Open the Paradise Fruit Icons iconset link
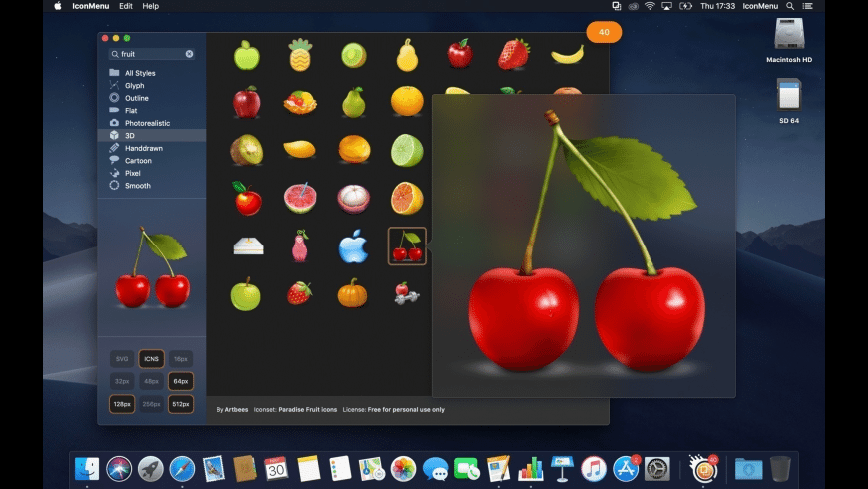Image resolution: width=868 pixels, height=489 pixels. [x=307, y=410]
